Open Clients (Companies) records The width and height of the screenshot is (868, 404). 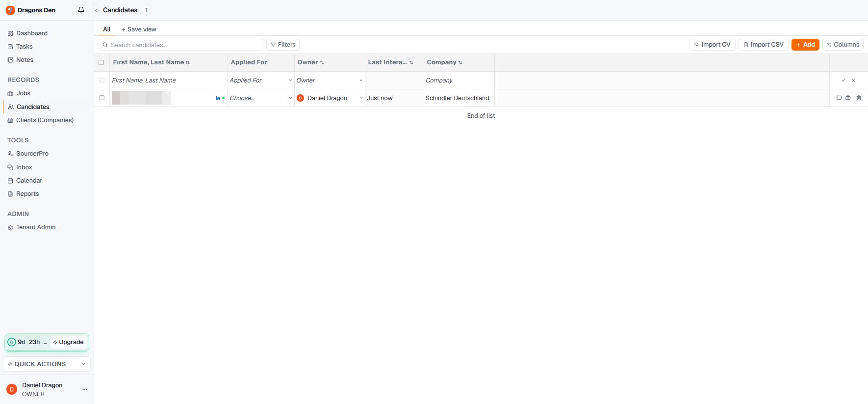[x=45, y=120]
